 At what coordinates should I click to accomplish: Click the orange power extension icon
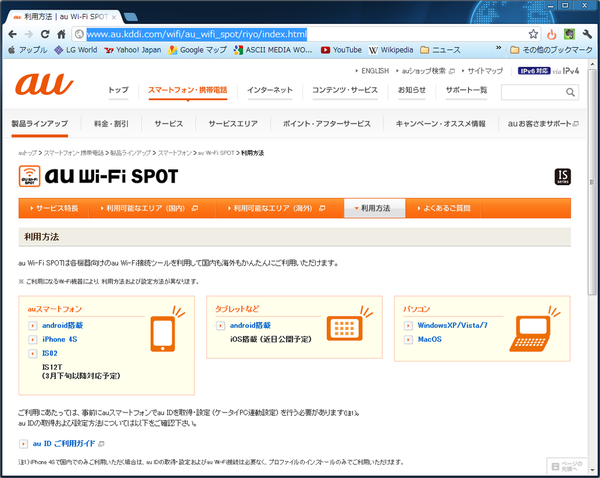pos(551,35)
